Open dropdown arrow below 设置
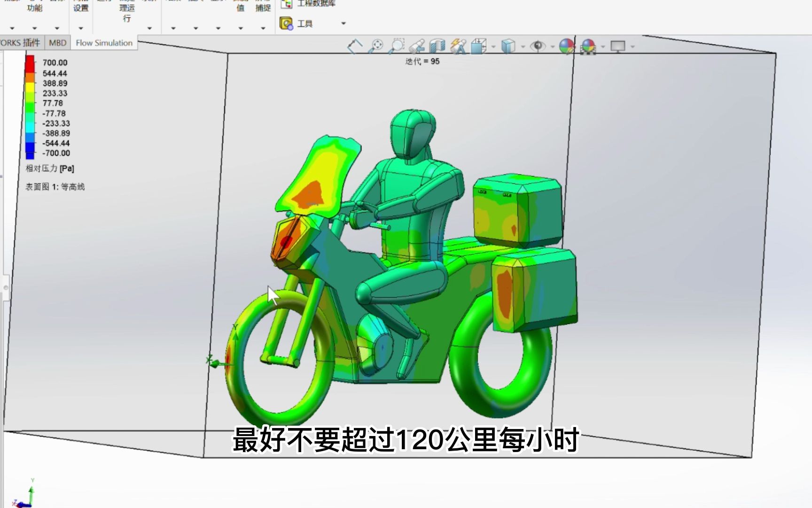Screen dimensions: 812x508 point(81,28)
